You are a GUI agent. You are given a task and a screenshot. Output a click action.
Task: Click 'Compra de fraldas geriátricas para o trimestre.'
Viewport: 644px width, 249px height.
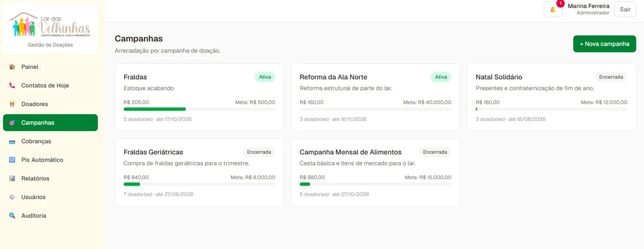pyautogui.click(x=187, y=163)
